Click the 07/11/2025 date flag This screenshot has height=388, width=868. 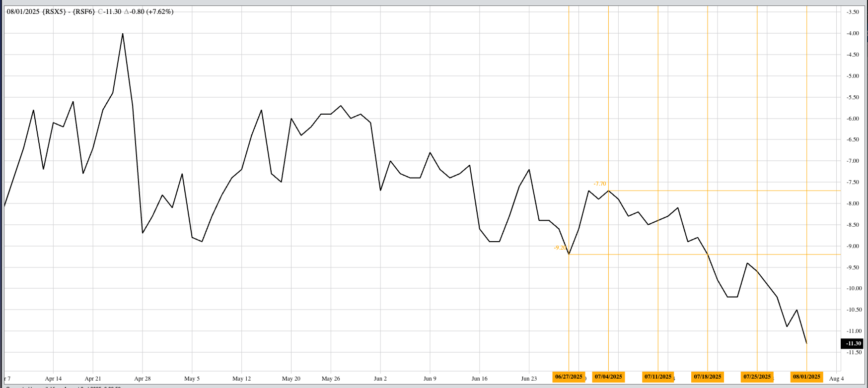(658, 377)
